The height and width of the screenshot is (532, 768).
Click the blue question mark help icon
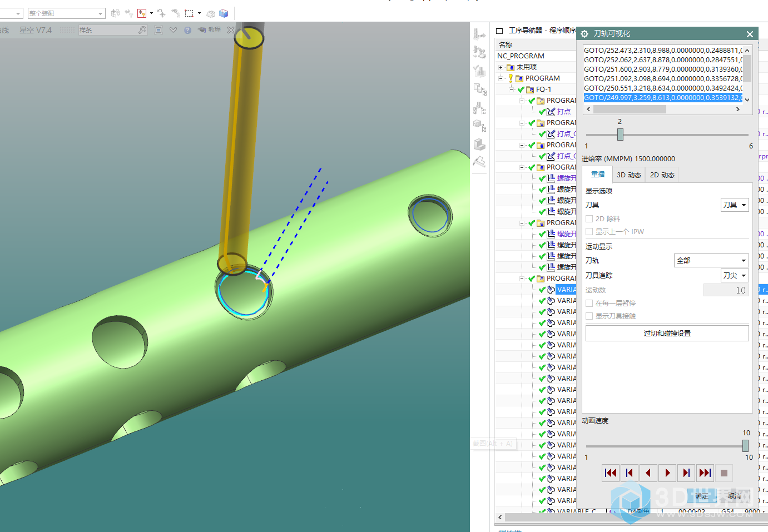tap(187, 30)
